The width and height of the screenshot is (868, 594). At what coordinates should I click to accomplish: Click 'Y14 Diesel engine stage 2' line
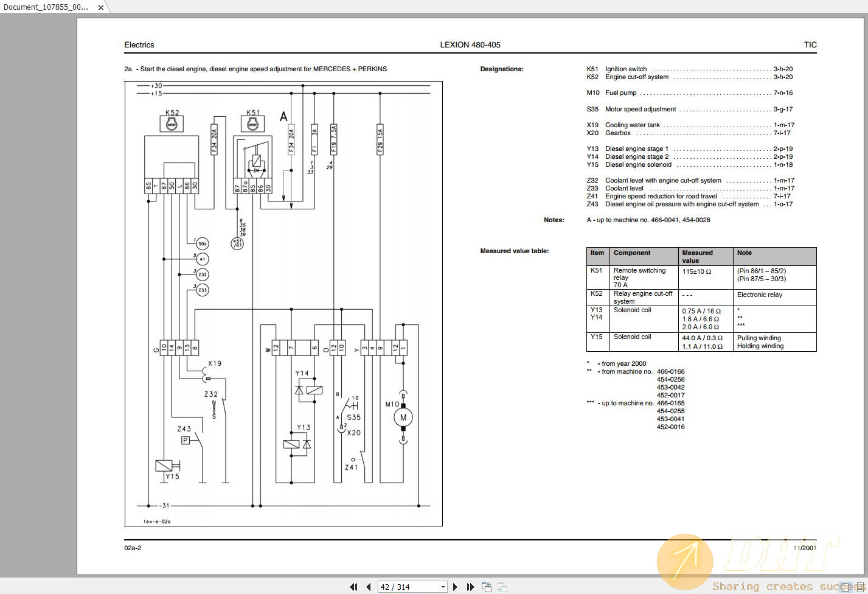[690, 157]
